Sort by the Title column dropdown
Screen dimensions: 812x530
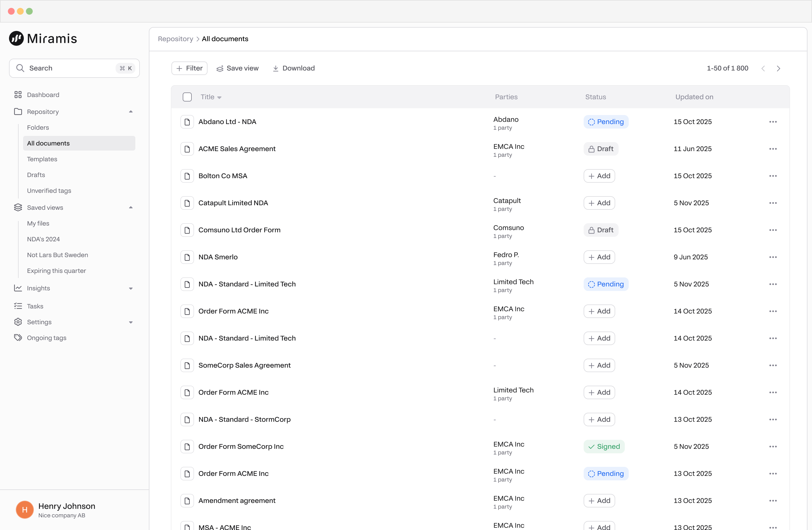(219, 98)
